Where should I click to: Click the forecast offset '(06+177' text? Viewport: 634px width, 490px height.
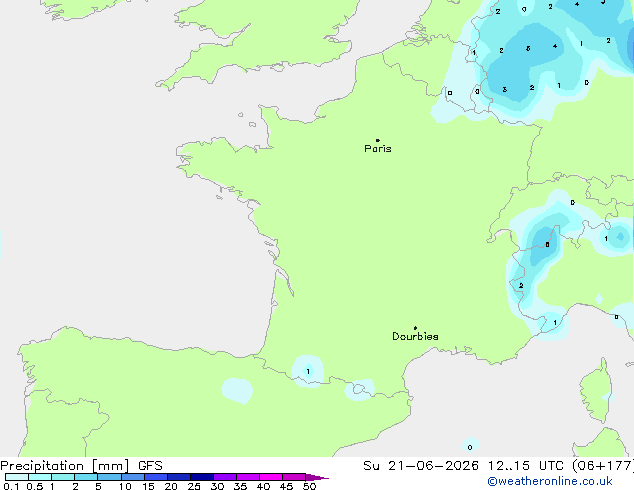(x=602, y=466)
